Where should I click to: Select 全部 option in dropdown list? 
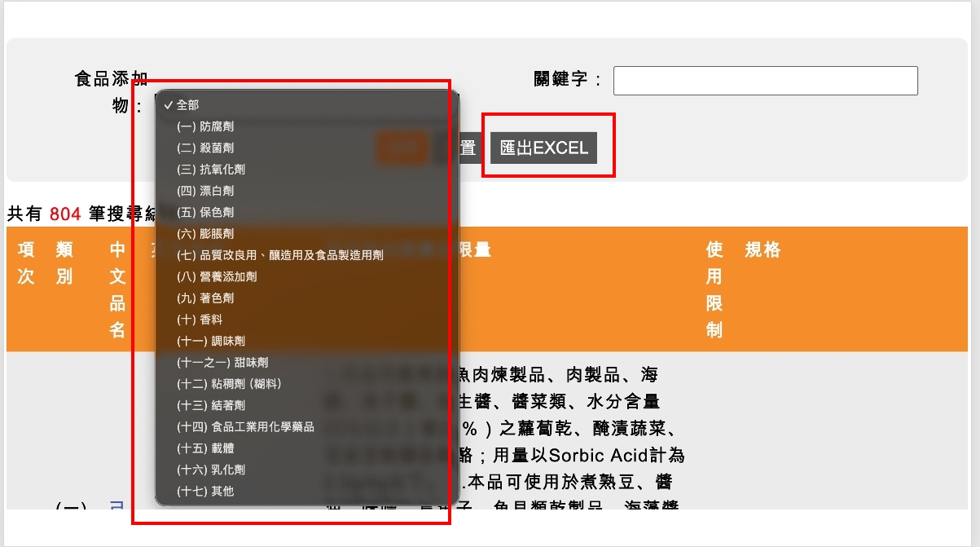point(187,105)
